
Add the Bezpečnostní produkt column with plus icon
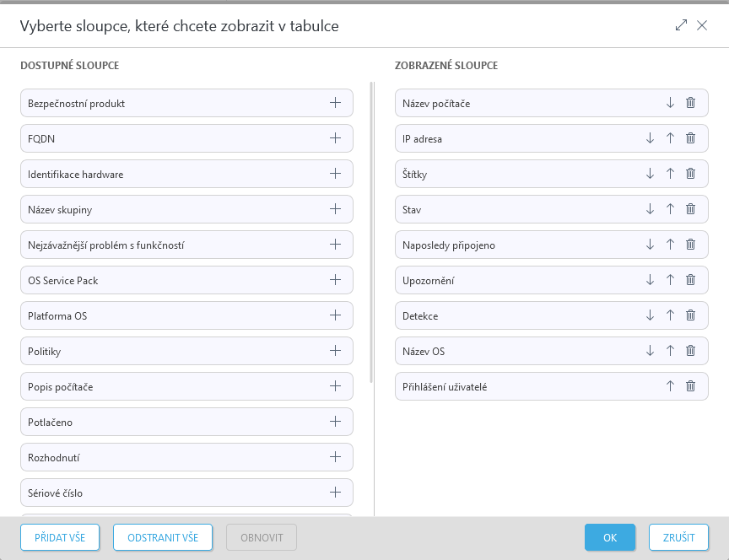tap(335, 103)
